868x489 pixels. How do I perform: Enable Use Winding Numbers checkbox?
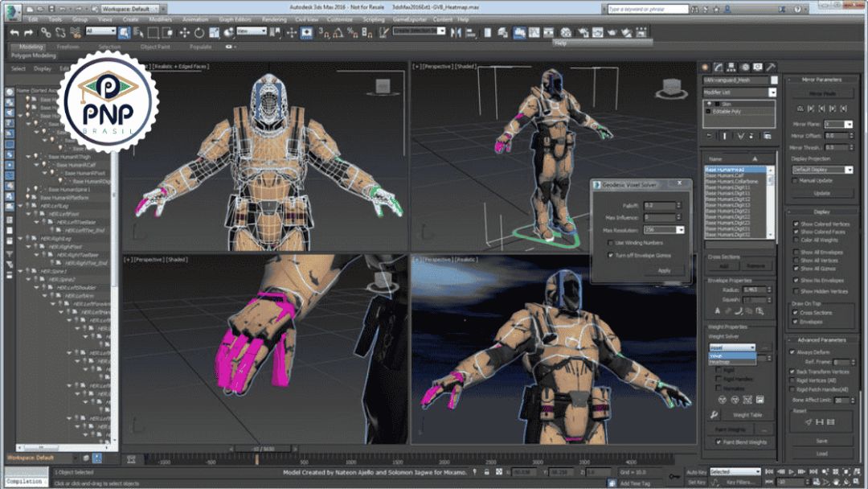(610, 242)
